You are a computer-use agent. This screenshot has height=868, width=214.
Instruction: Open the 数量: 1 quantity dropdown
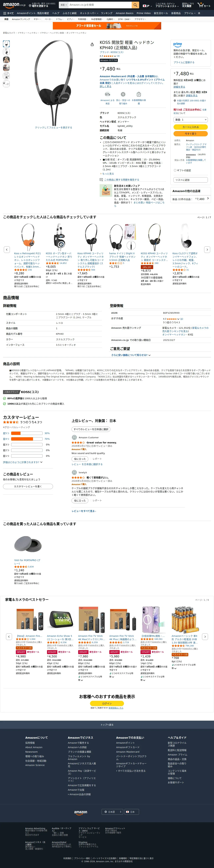[x=190, y=120]
